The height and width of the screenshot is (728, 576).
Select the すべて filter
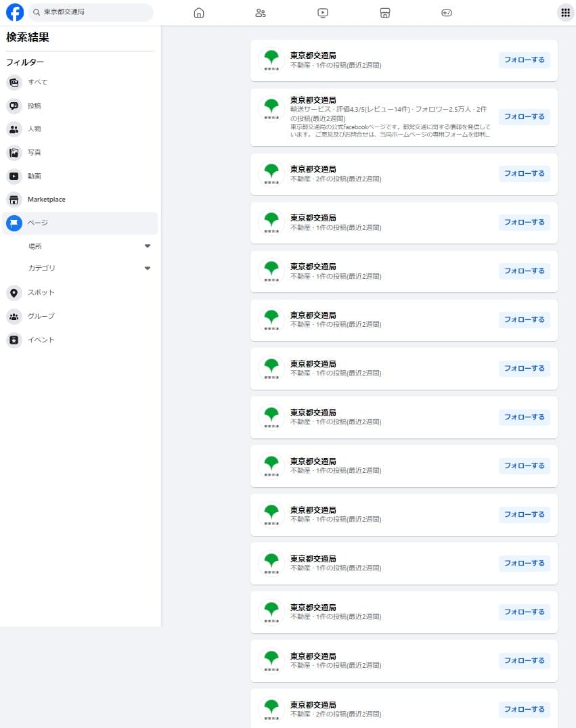80,82
